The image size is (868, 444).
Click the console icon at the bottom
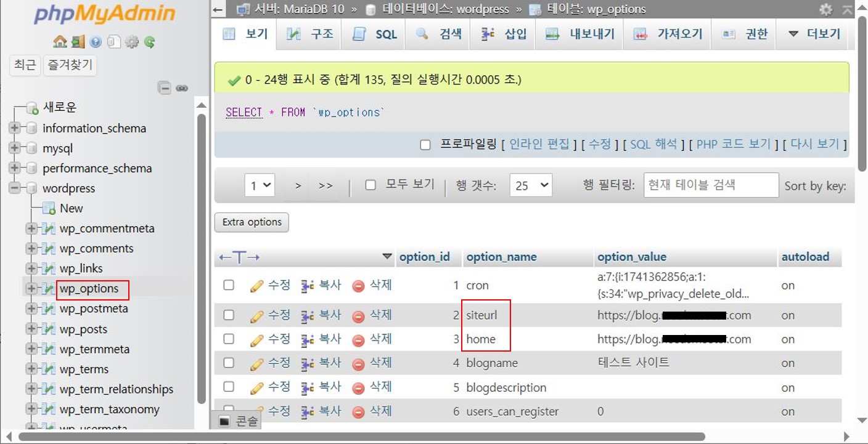(x=225, y=422)
